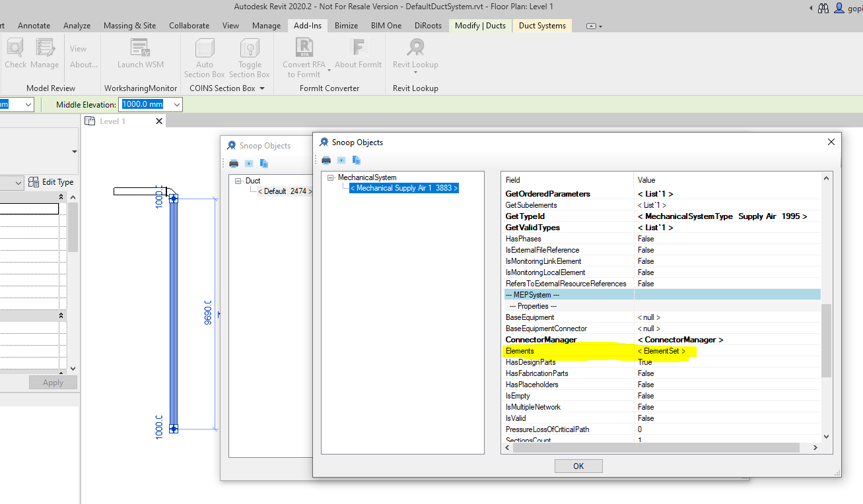Collapse the Duct tree node

pos(238,180)
